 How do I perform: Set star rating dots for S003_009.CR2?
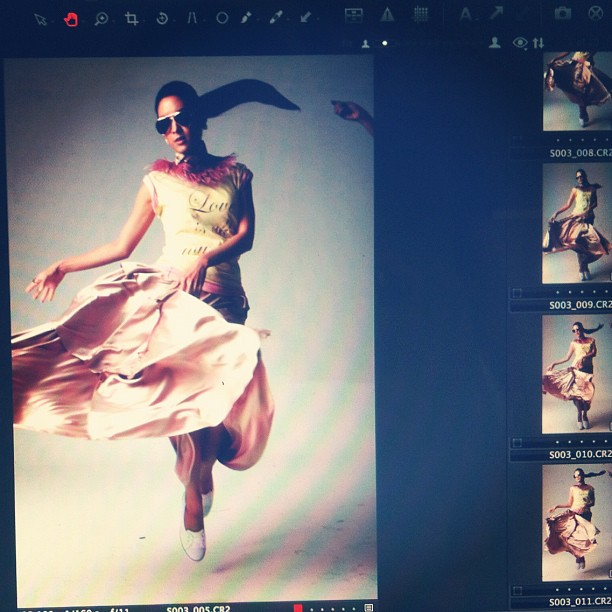coord(582,292)
